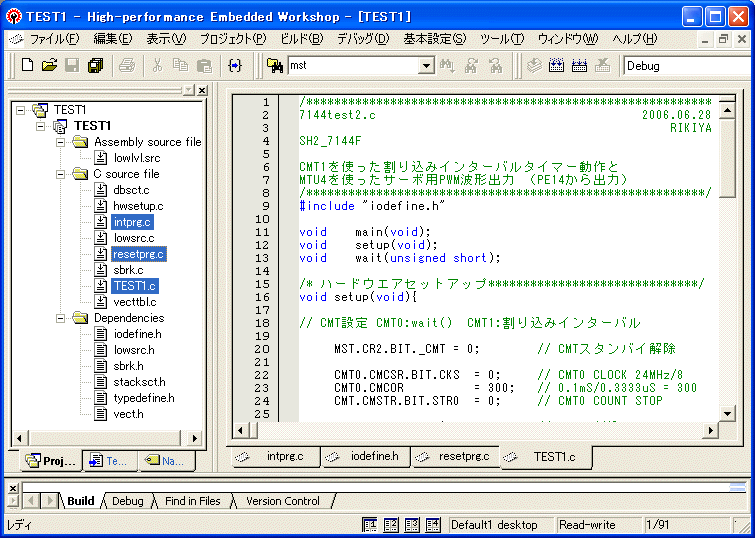The width and height of the screenshot is (755, 538).
Task: Click the Open File folder icon
Action: coord(49,66)
